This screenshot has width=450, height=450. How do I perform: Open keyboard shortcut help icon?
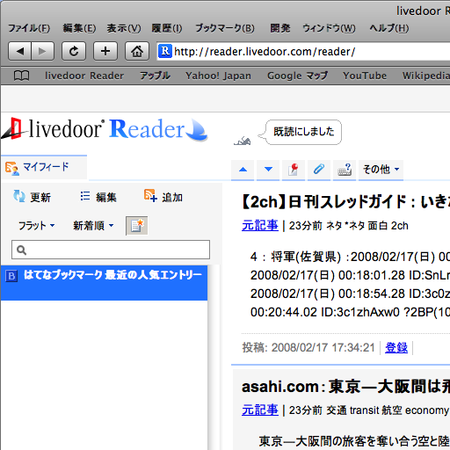coord(344,170)
